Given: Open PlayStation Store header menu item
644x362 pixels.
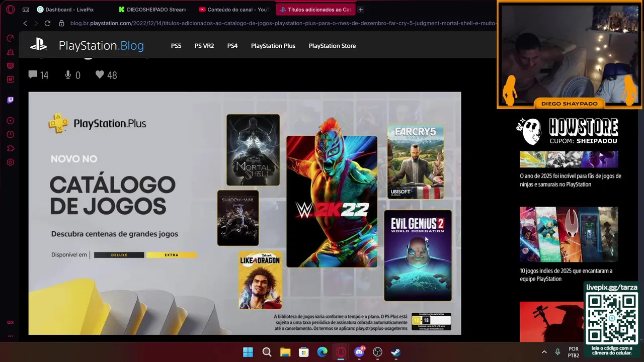Looking at the screenshot, I should pos(332,46).
